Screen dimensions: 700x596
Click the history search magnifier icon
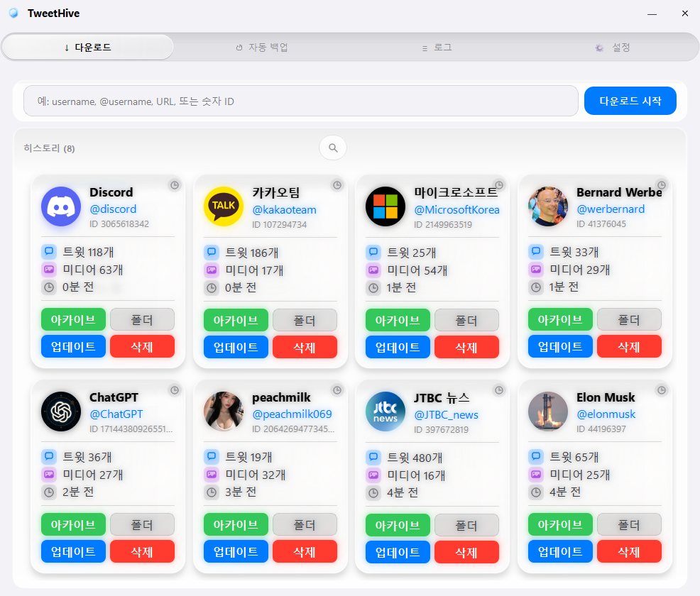click(x=333, y=148)
